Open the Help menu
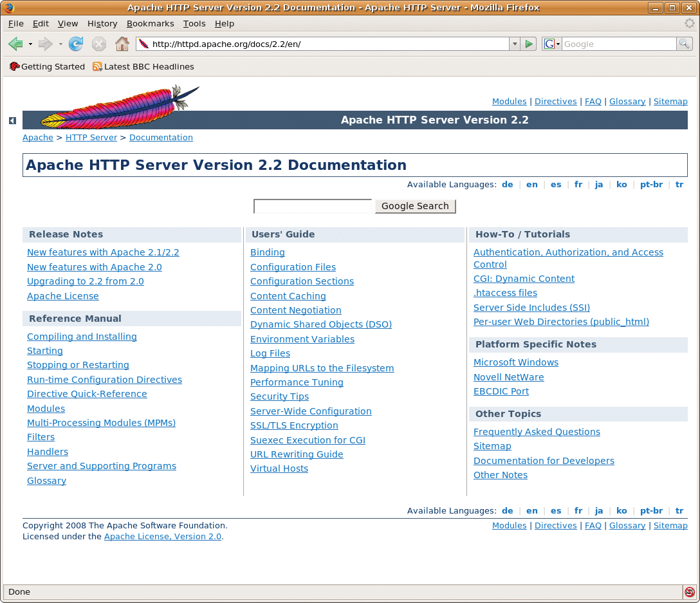The height and width of the screenshot is (603, 700). [224, 24]
